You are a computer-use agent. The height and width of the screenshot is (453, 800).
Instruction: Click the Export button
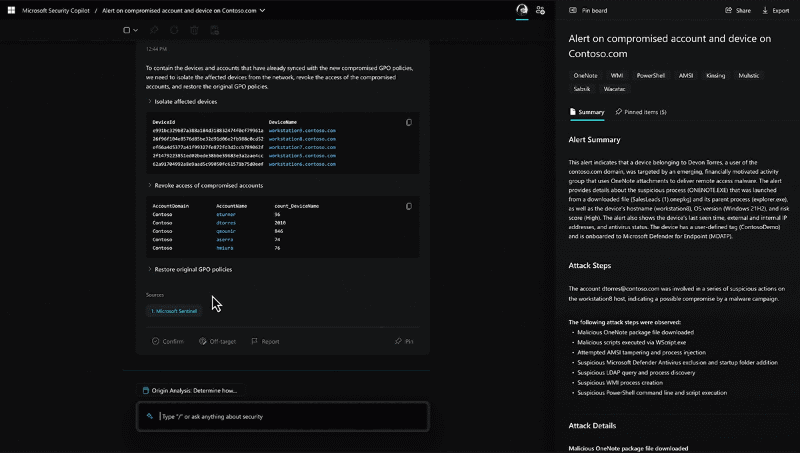(776, 10)
